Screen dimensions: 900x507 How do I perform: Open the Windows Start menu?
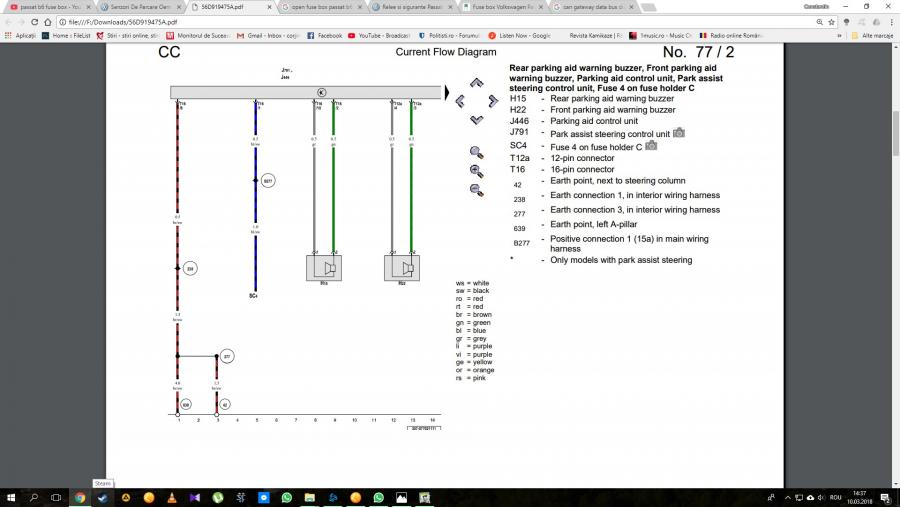pos(11,497)
